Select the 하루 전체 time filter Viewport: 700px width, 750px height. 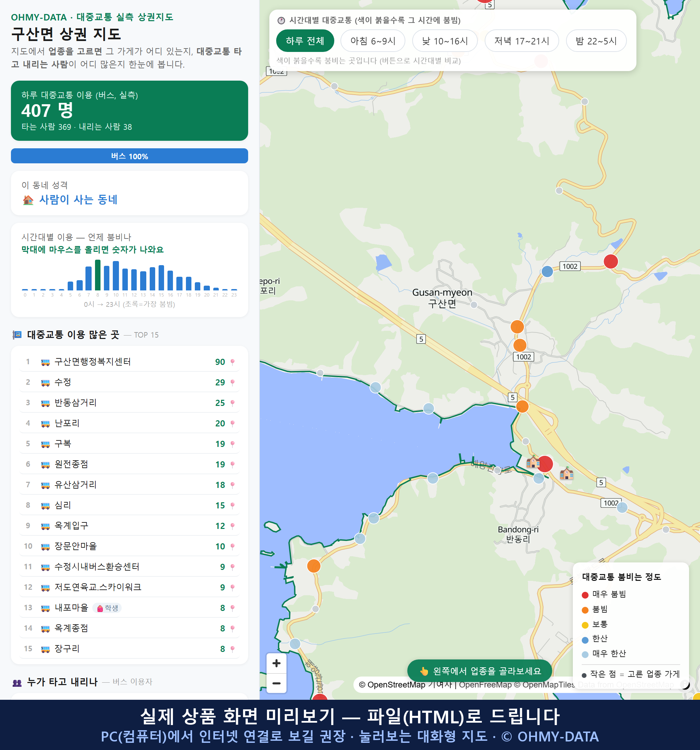(305, 41)
